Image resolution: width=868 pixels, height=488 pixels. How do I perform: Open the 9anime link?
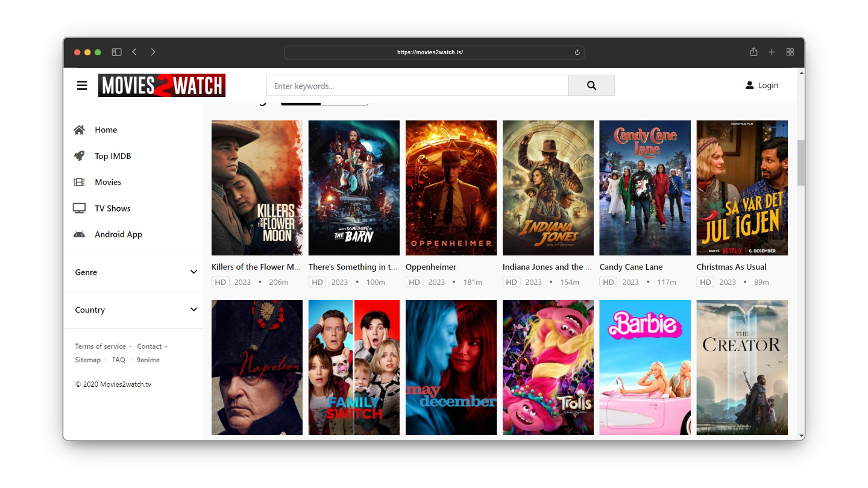[148, 360]
